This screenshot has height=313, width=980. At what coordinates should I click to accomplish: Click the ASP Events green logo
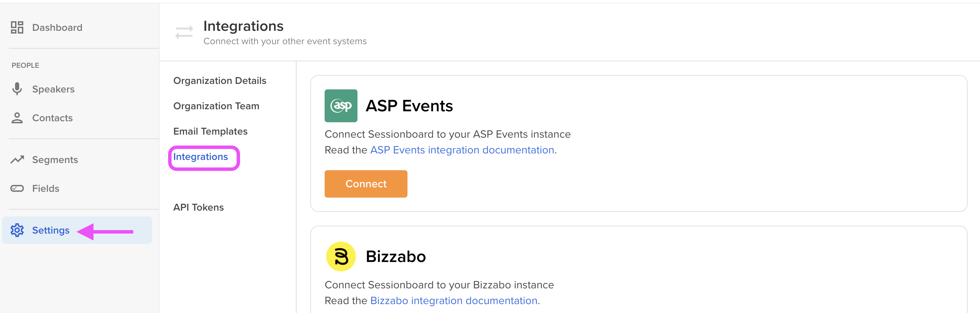pyautogui.click(x=341, y=106)
